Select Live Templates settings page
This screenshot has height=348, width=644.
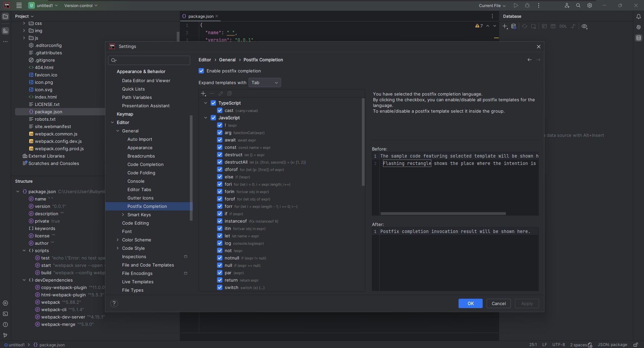click(138, 282)
